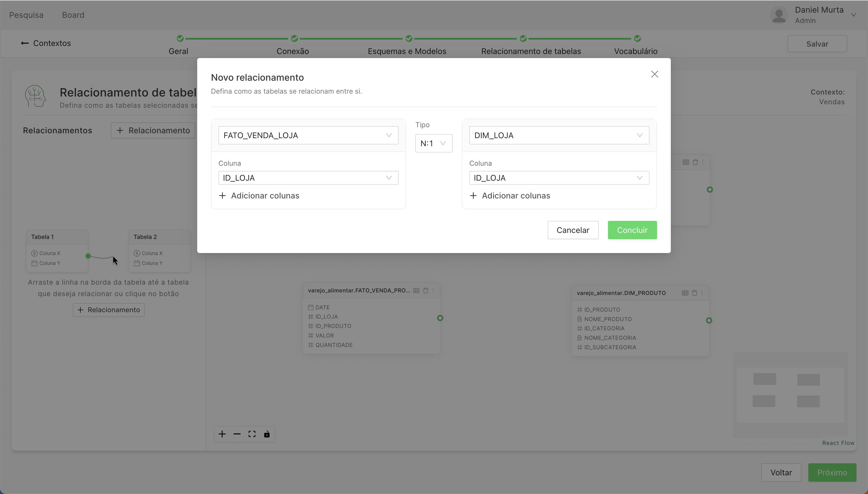Image resolution: width=868 pixels, height=494 pixels.
Task: Delete the DIM_PRODUTO table node
Action: pos(694,293)
